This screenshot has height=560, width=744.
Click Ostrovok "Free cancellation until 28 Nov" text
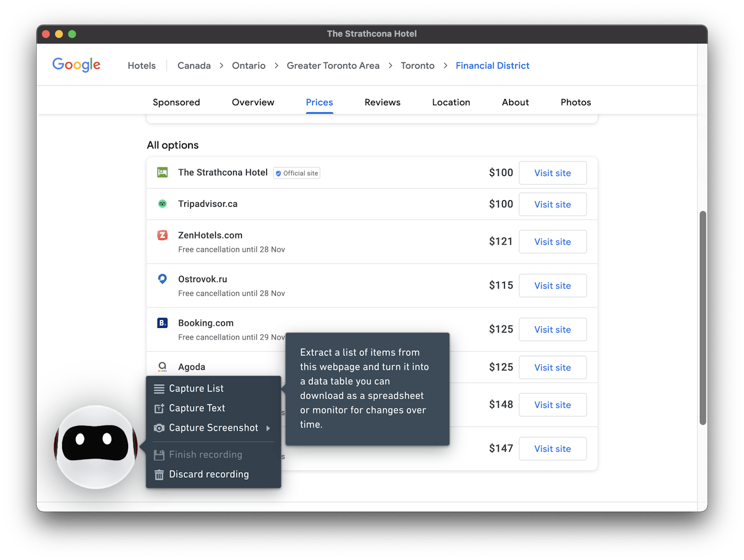232,293
